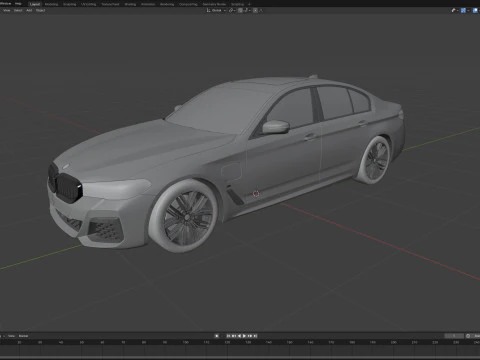The height and width of the screenshot is (360, 480).
Task: Toggle timeline auto keying record button
Action: (x=217, y=336)
